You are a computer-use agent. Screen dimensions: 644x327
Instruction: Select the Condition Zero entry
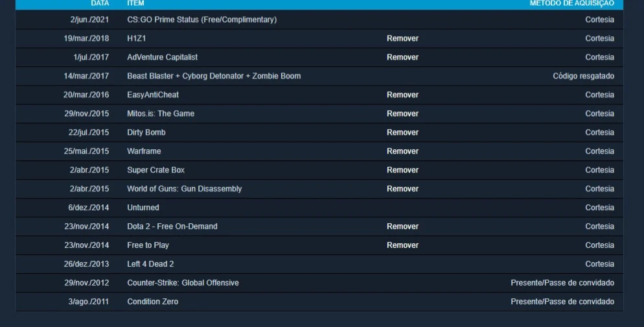[x=319, y=302]
